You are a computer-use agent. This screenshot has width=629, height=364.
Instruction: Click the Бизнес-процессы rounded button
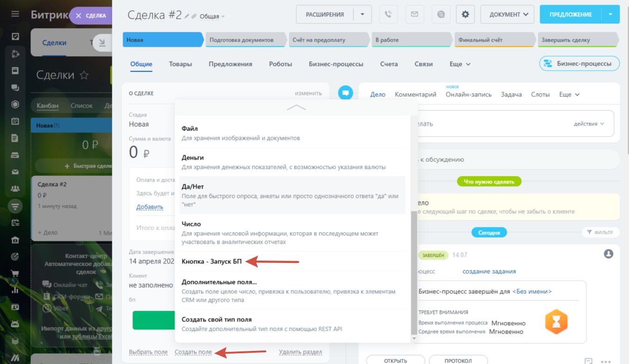click(x=579, y=64)
